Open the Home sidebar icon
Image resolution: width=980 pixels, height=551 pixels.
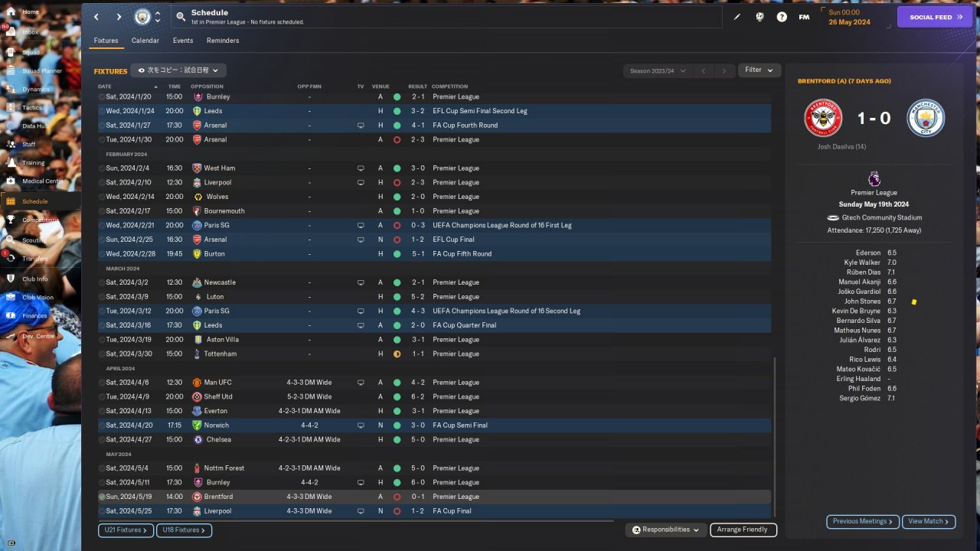tap(11, 12)
